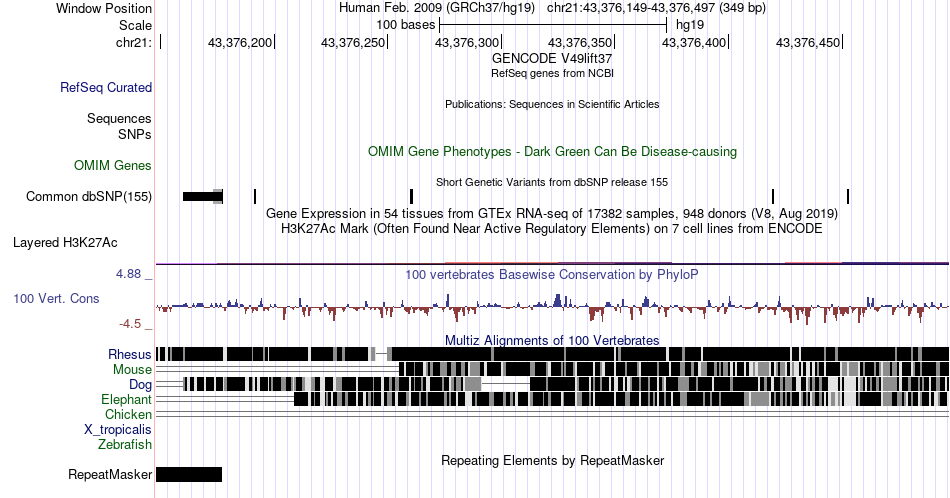Click the -4.5 PhyloP lower limit value
Viewport: 950px width, 498px height.
(130, 324)
